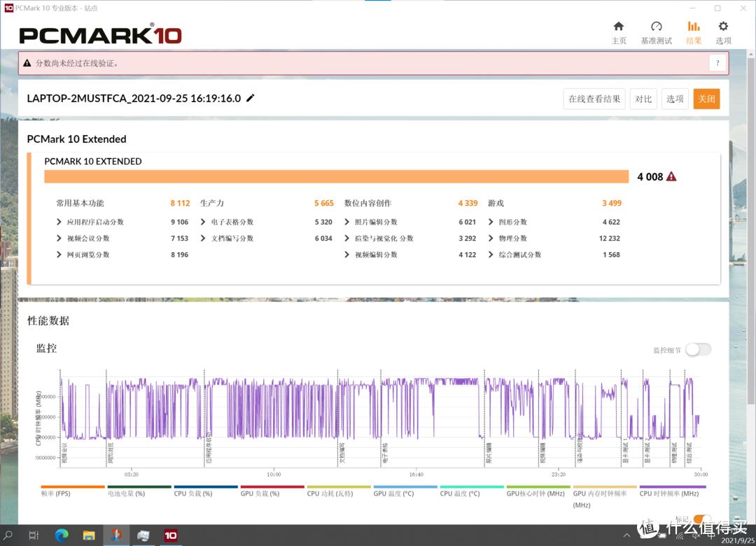This screenshot has height=546, width=756.
Task: Click the warning triangle beside score 4 008
Action: 672,176
